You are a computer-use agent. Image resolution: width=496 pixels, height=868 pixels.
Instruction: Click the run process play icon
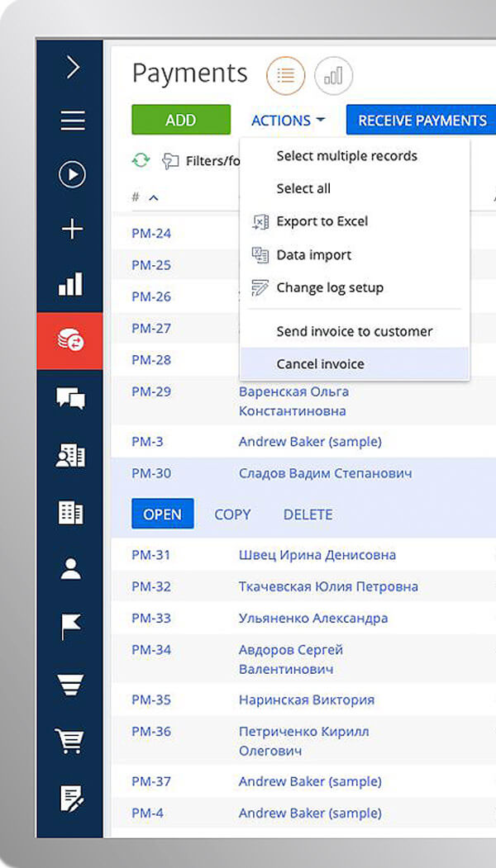[73, 174]
